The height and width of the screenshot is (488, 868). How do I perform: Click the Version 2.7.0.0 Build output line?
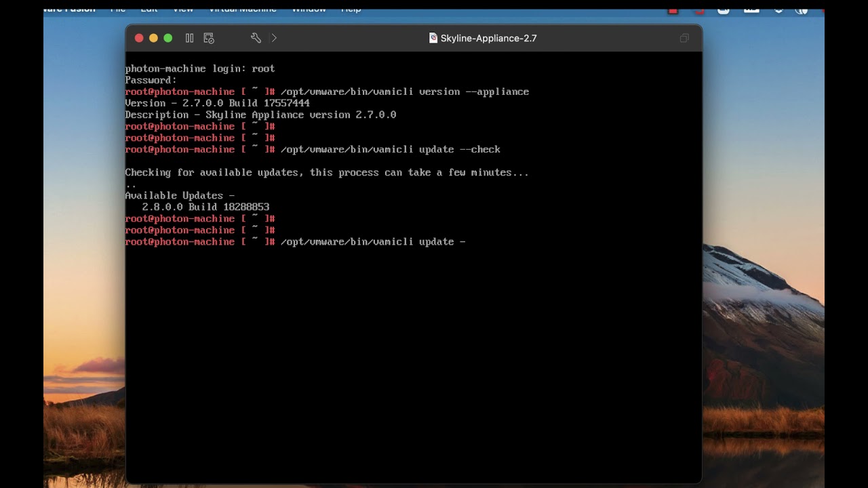(217, 104)
